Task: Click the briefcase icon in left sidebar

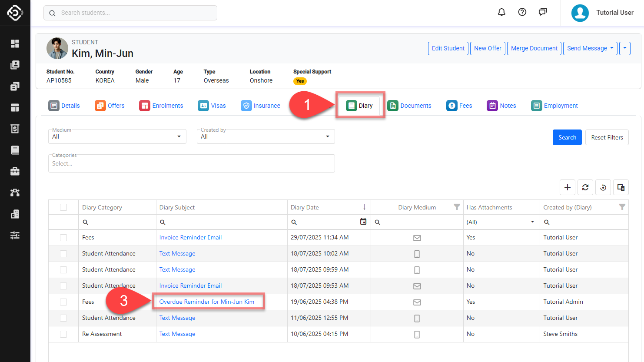Action: tap(15, 171)
